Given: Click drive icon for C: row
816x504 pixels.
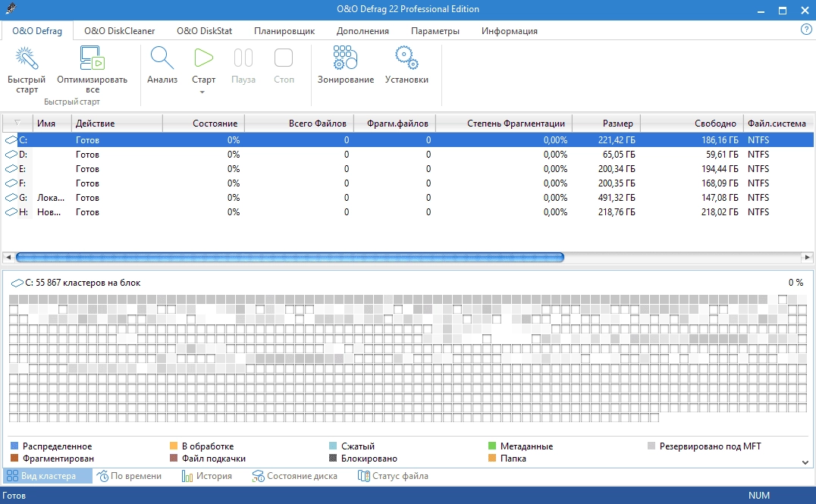Looking at the screenshot, I should click(x=11, y=140).
